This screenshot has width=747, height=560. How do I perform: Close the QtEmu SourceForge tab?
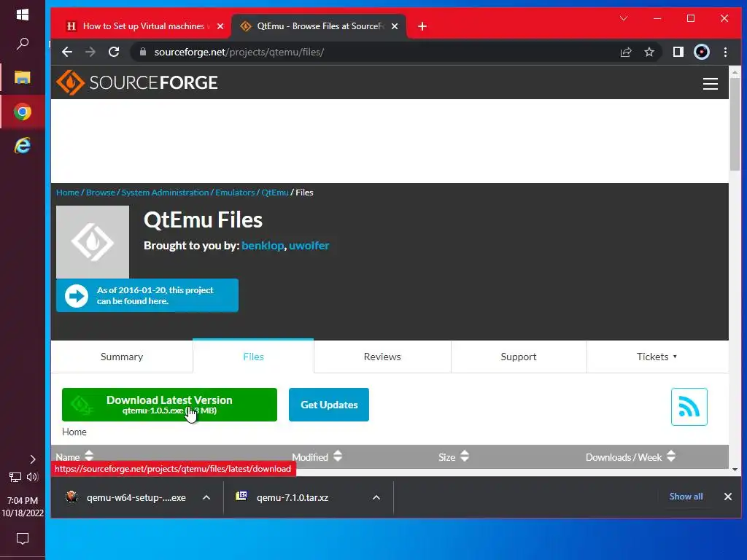(x=395, y=26)
